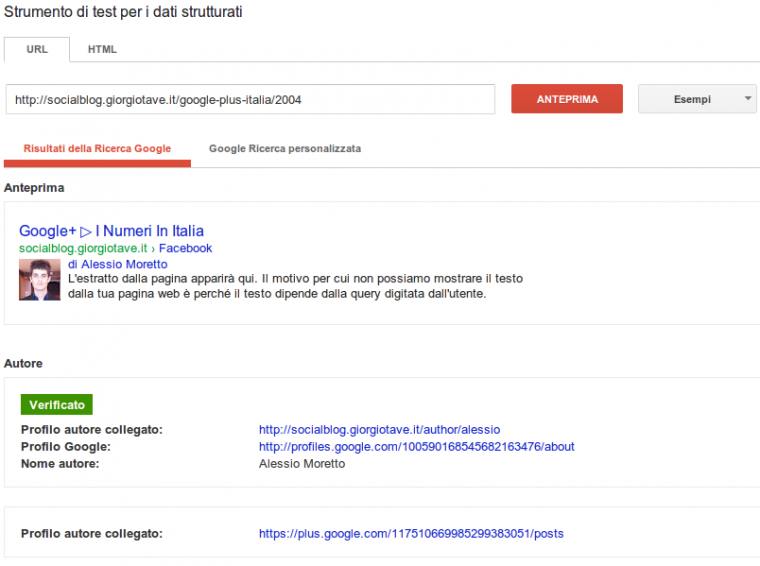Select Google Ricerca personalizzata tab

(x=285, y=149)
